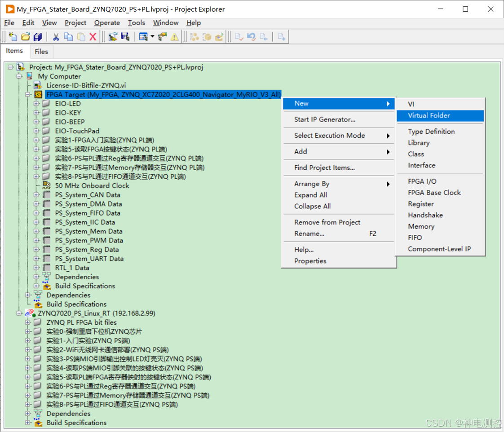This screenshot has height=432, width=504.
Task: Choose Virtual Folder in New submenu
Action: (x=440, y=115)
